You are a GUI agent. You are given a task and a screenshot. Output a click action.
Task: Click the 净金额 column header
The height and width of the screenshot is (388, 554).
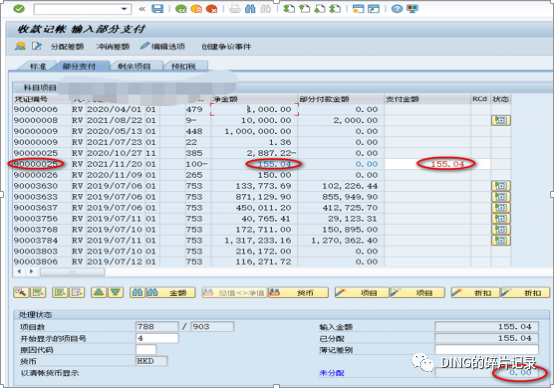coord(254,99)
